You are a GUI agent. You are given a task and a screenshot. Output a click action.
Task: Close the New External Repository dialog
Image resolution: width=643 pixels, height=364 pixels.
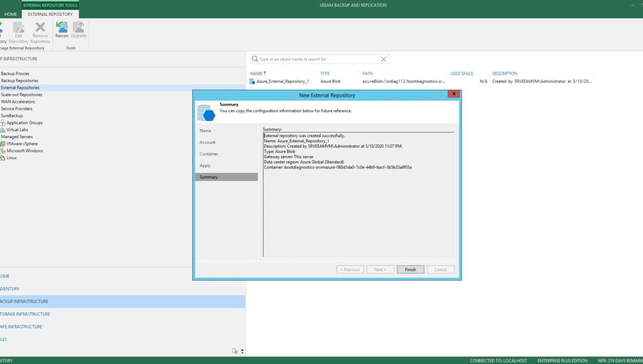click(453, 94)
